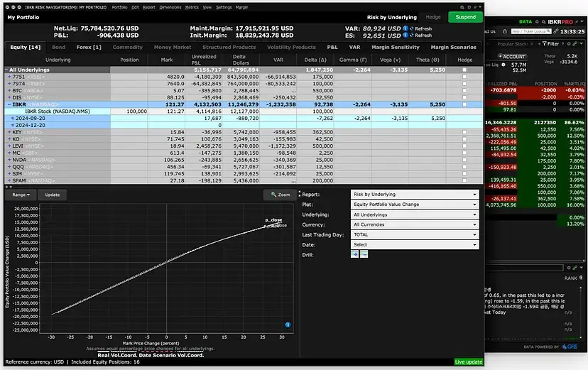Collapse the IBKR underlying row
The image size is (588, 370).
point(9,104)
